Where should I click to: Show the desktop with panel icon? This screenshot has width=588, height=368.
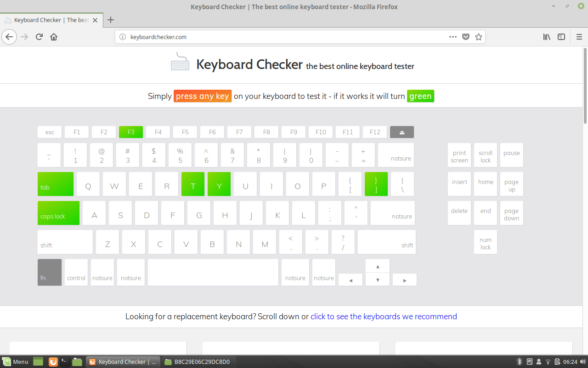click(x=38, y=362)
